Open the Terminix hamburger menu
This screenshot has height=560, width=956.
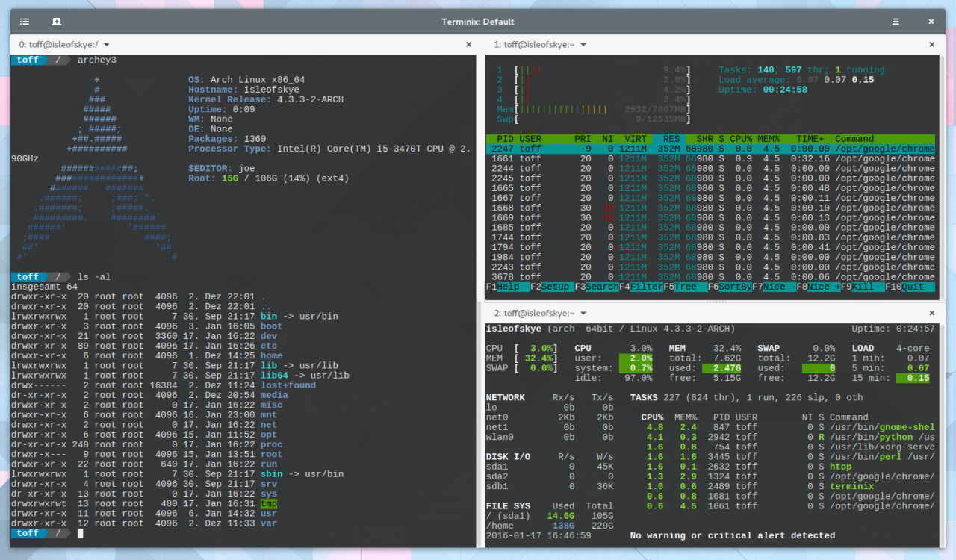point(896,22)
